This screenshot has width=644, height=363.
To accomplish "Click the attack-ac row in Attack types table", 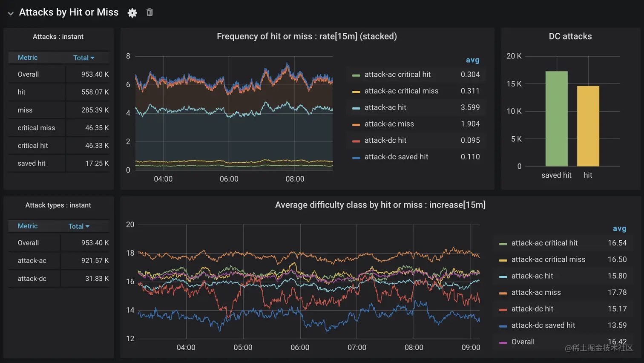I will (x=59, y=261).
